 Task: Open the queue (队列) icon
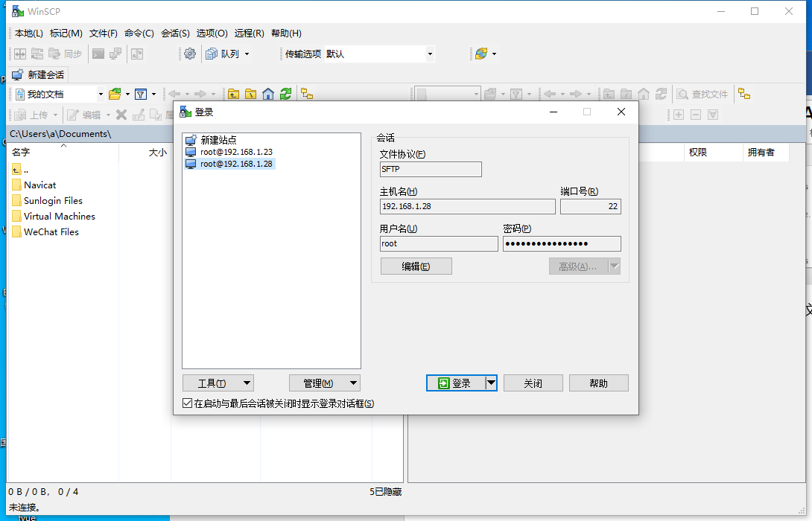click(212, 54)
